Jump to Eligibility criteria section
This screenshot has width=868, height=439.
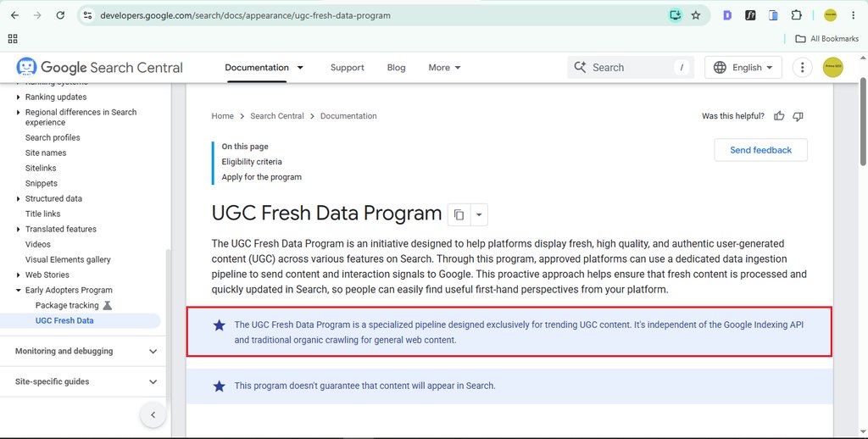(x=251, y=162)
